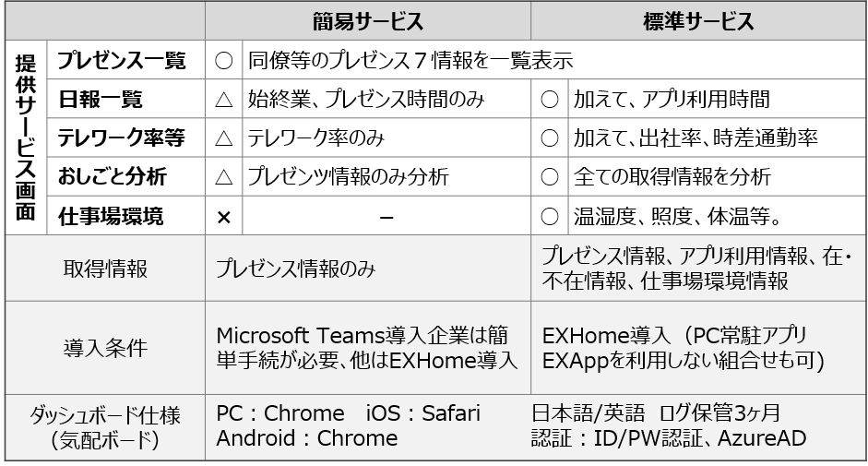Click the circle symbol beside 全ての取得情報を分析
Image resolution: width=868 pixels, height=466 pixels.
[x=549, y=177]
